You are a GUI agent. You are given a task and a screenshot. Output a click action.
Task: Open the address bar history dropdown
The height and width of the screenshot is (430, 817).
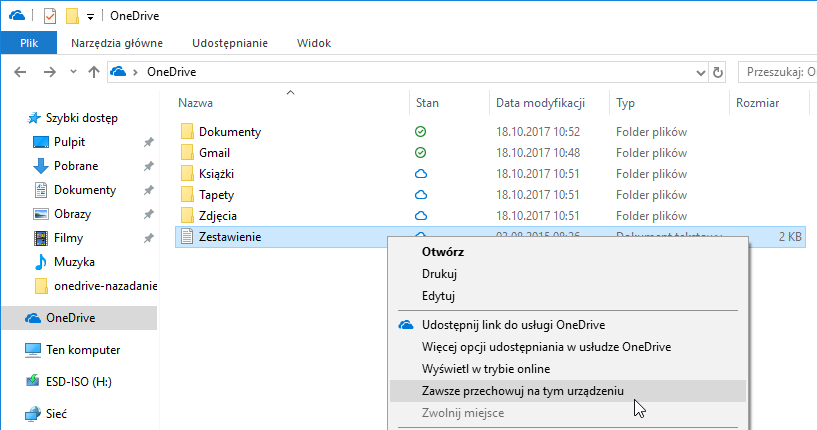701,72
